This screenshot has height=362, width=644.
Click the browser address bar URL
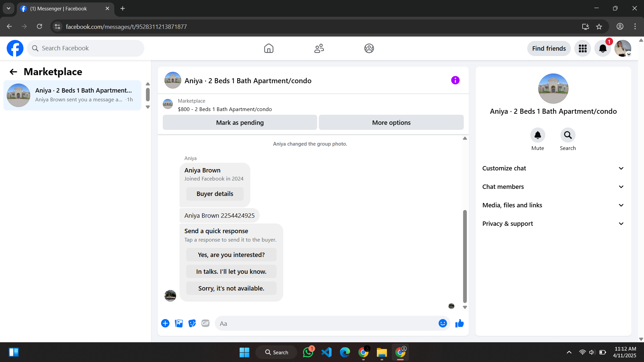(126, 27)
